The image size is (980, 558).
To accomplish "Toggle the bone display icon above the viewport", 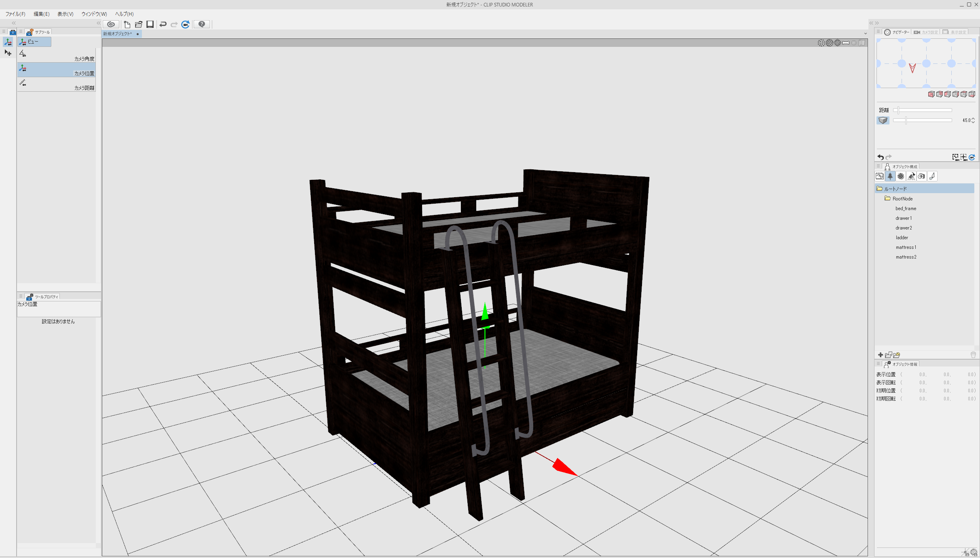I will tap(846, 42).
